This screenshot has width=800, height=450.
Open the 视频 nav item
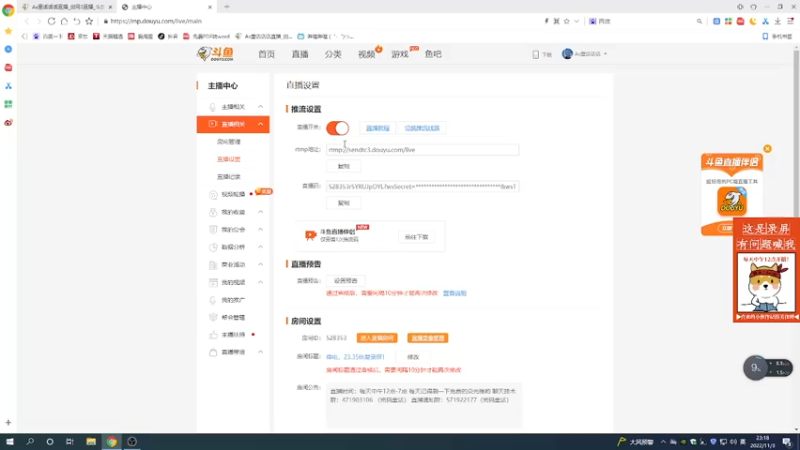click(366, 54)
